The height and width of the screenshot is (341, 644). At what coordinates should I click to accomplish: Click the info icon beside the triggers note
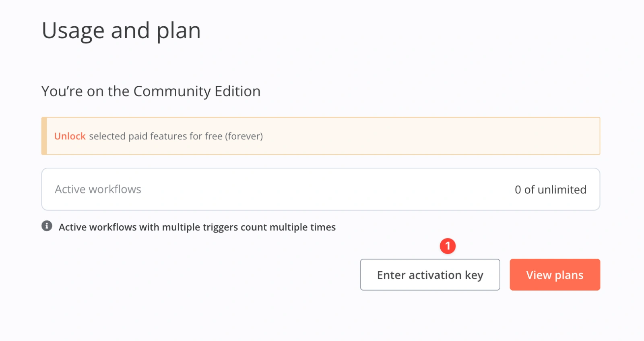coord(47,226)
